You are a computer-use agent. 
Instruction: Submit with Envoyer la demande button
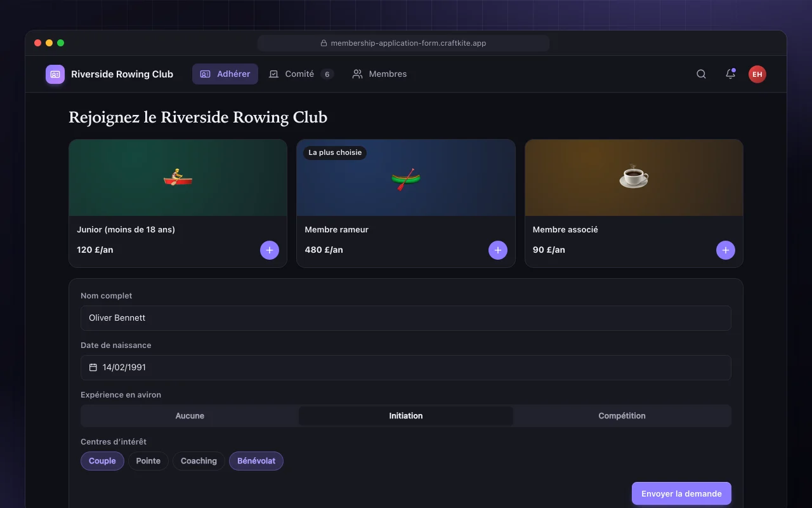(x=681, y=493)
